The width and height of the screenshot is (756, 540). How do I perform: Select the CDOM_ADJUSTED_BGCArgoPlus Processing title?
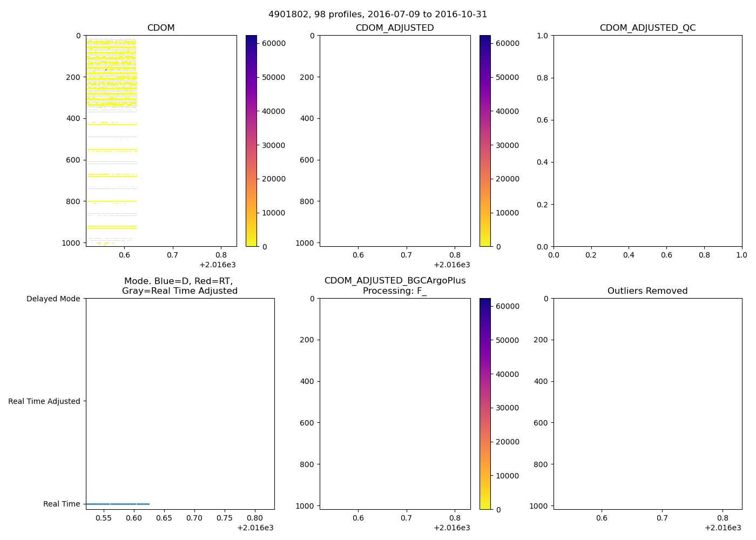tap(395, 286)
